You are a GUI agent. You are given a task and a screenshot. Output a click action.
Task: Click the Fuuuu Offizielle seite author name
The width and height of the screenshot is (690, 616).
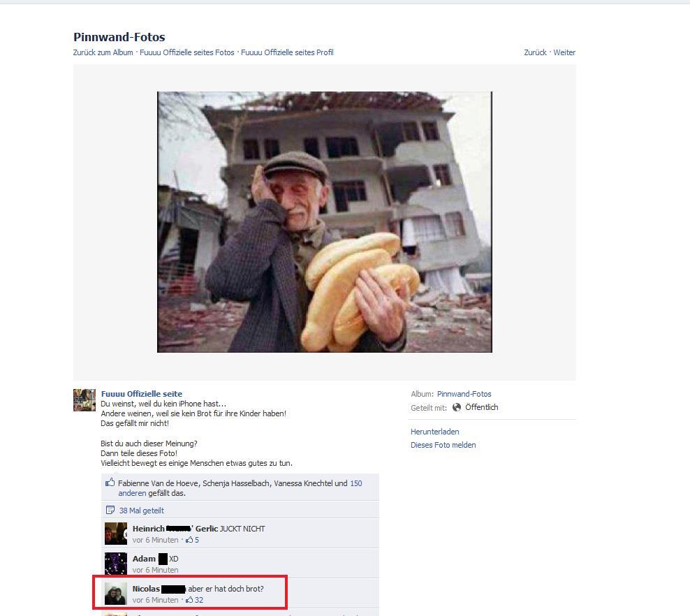142,394
